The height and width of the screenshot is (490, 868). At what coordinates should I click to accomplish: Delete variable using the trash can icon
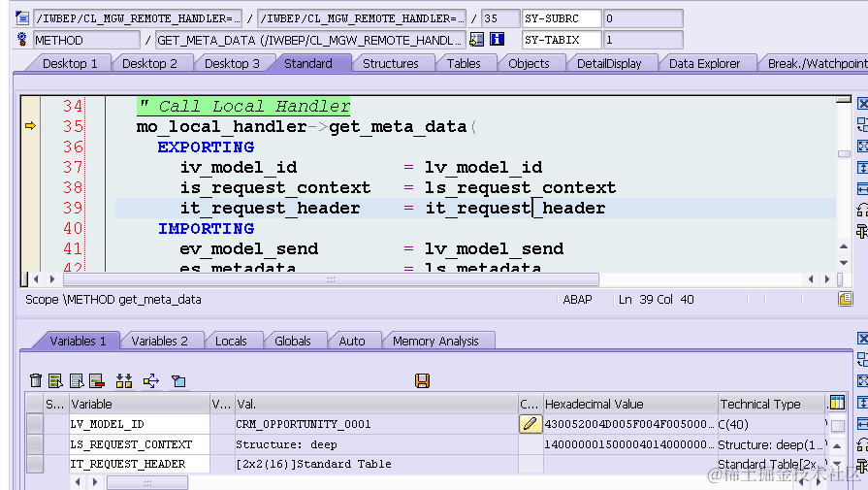click(36, 380)
